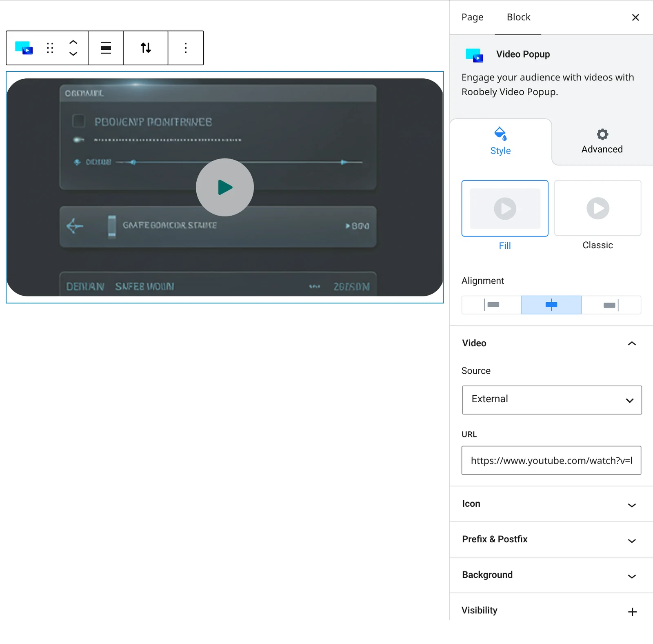
Task: Click the Video Popup block type icon in toolbar
Action: point(24,48)
